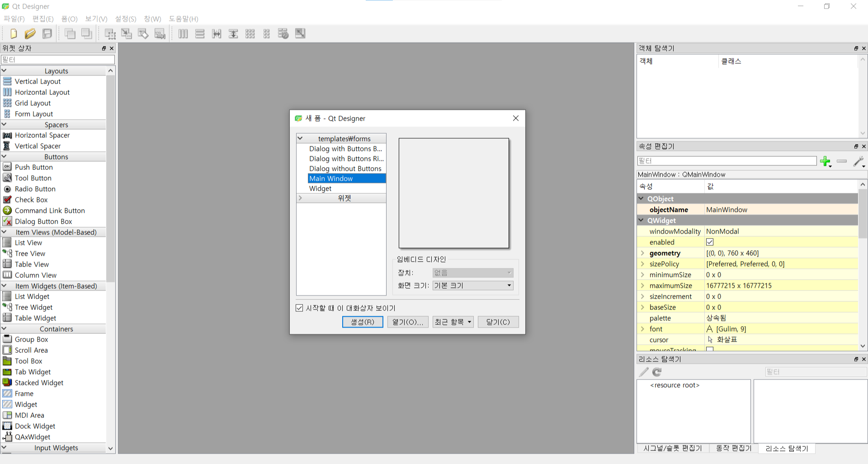Select the Edit Widgets mode icon
Viewport: 868px width, 464px height.
click(x=110, y=33)
